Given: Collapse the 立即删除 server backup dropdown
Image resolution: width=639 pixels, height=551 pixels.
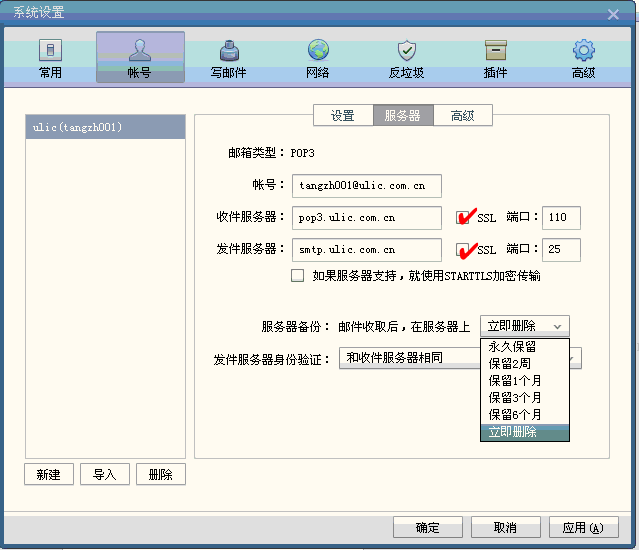Looking at the screenshot, I should (x=525, y=326).
